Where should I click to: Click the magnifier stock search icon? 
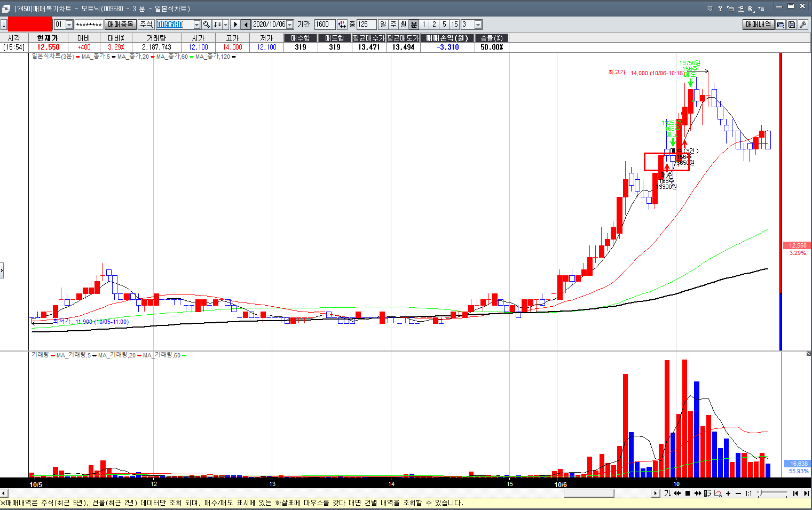(x=207, y=25)
